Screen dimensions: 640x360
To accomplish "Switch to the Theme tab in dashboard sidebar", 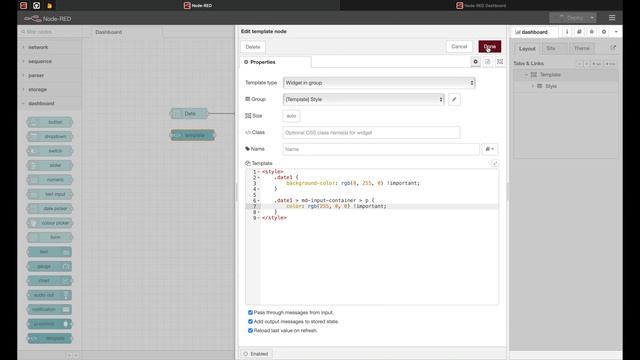I will (582, 49).
